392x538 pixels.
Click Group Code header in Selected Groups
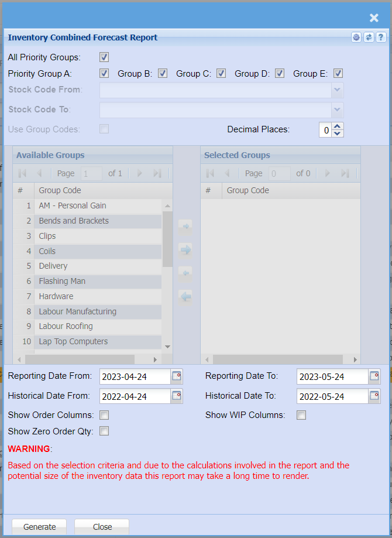(x=291, y=190)
